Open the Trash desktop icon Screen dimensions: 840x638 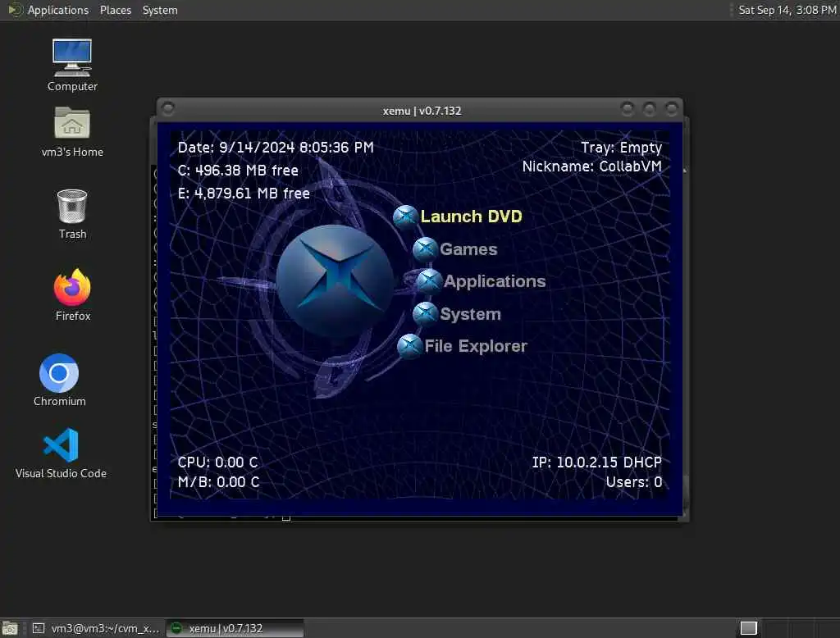[72, 214]
